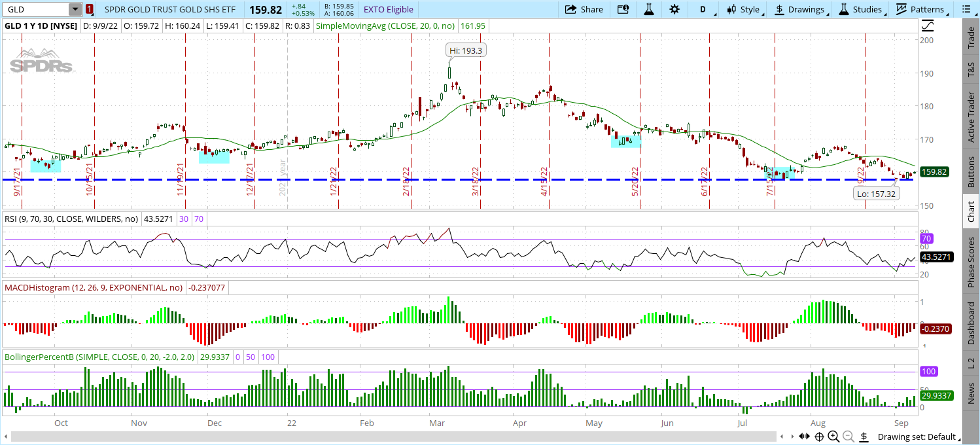Open the Trade sidebar tab
Screen dimensions: 980x445
pos(971,38)
